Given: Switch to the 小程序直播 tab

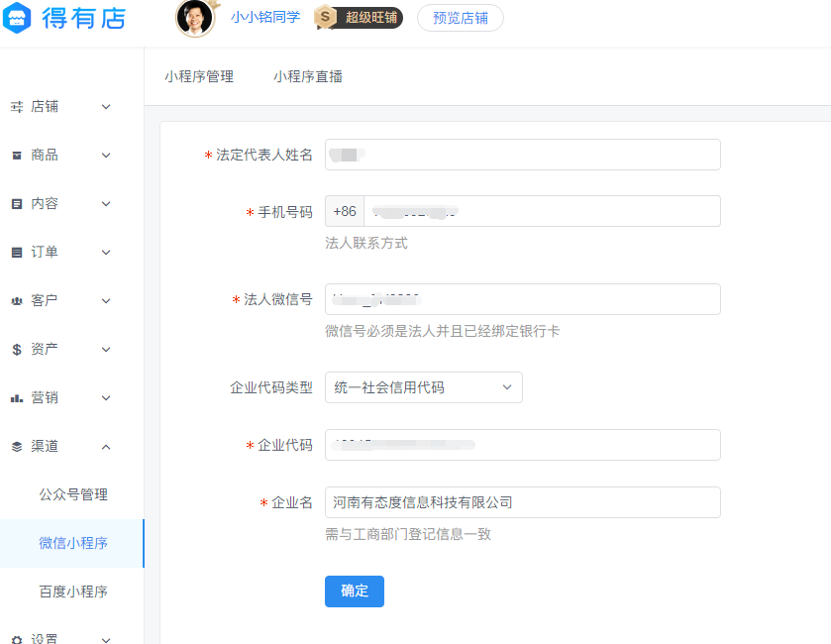Looking at the screenshot, I should (x=308, y=76).
